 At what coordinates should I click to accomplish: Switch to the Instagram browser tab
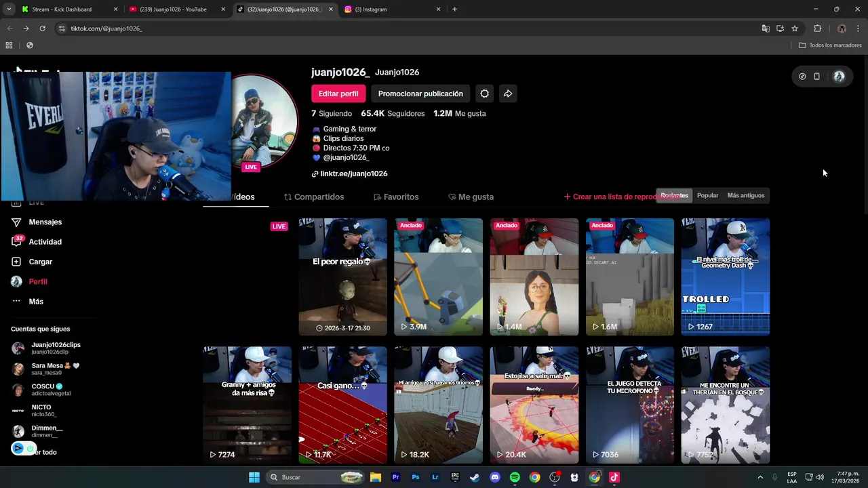393,9
